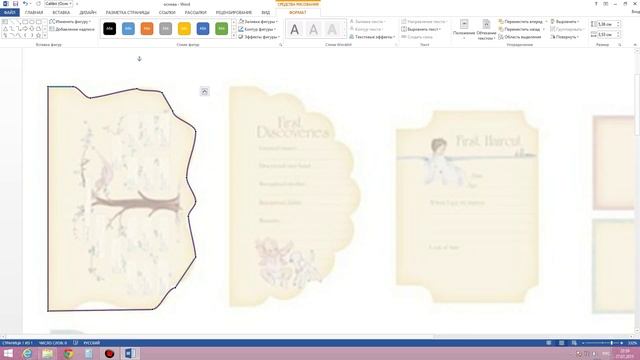
Task: Open the Файл tab
Action: [9, 13]
